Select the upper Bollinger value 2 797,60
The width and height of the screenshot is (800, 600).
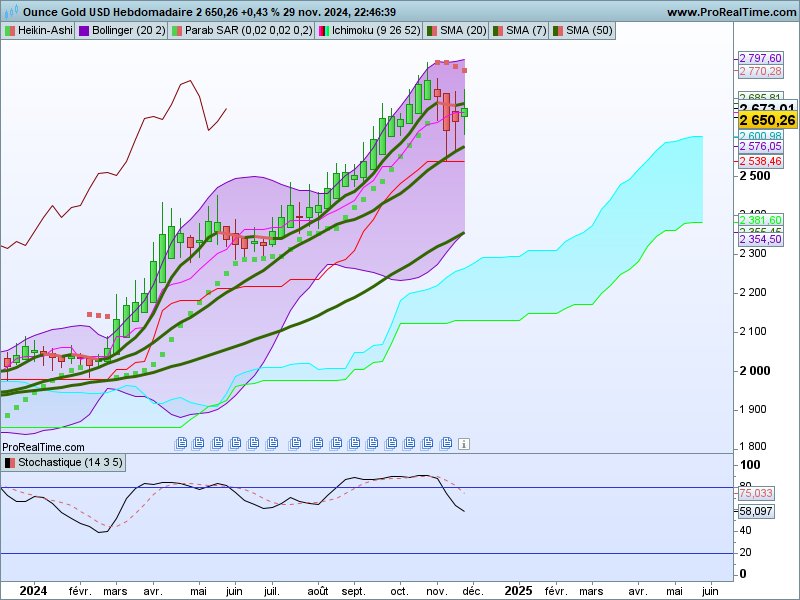(x=760, y=58)
